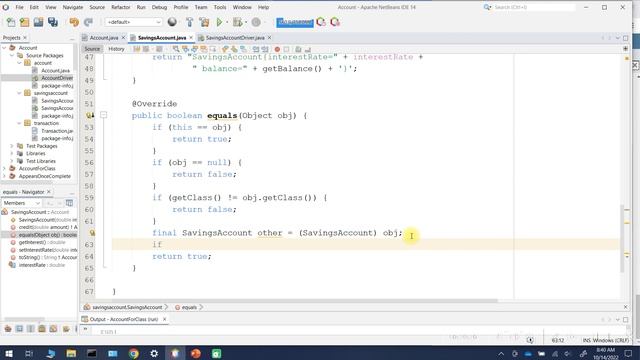Image resolution: width=640 pixels, height=360 pixels.
Task: Click the memory usage indicator bar
Action: pos(295,22)
